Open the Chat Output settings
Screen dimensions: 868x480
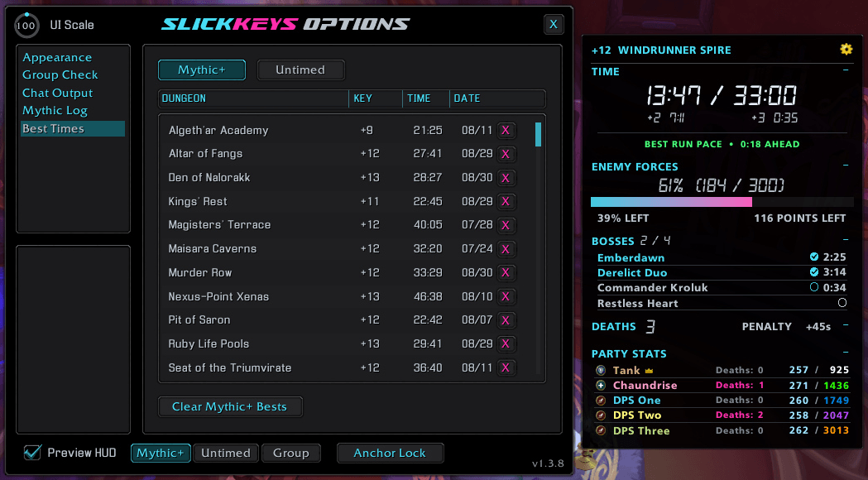(58, 93)
